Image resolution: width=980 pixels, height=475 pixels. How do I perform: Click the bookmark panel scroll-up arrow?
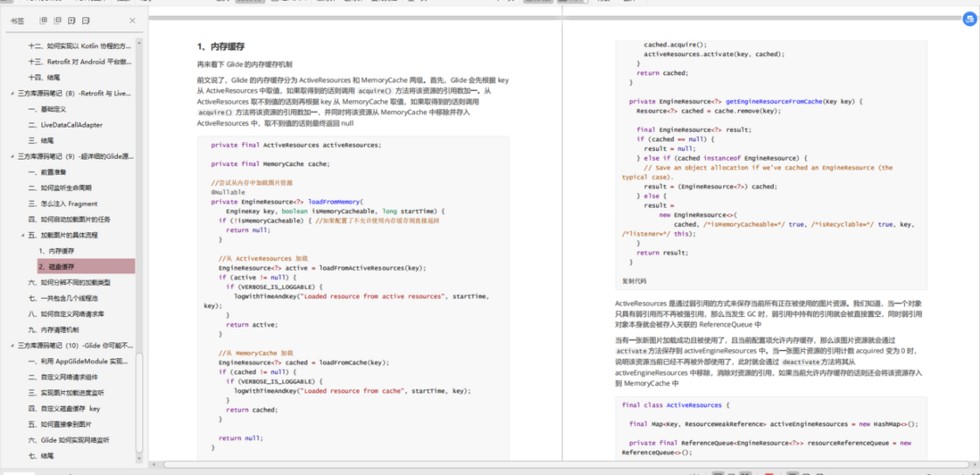click(139, 42)
